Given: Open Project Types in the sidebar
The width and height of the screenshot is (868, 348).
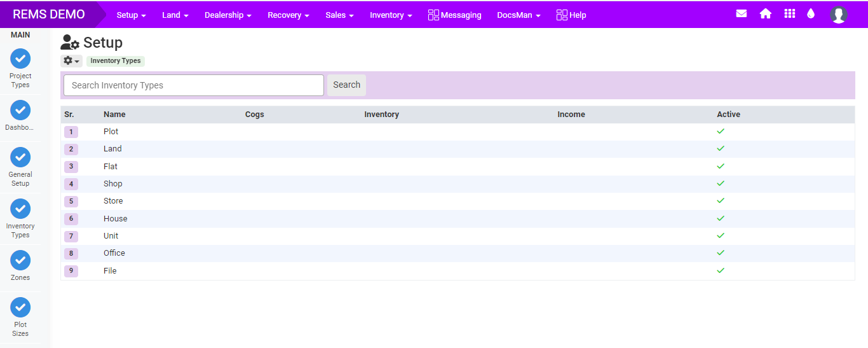Looking at the screenshot, I should tap(20, 59).
